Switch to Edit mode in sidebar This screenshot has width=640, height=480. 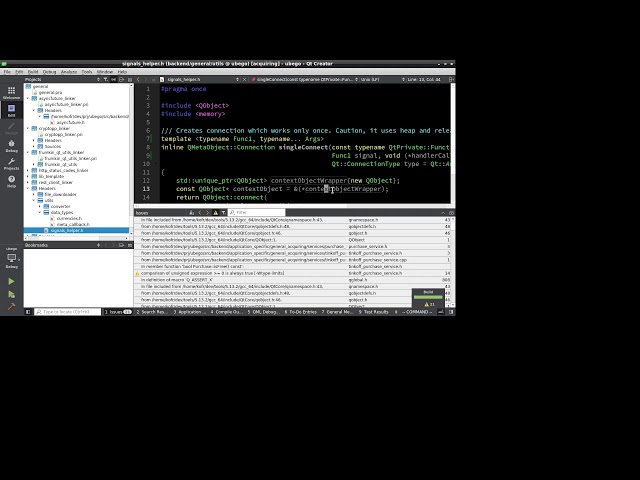pos(11,110)
